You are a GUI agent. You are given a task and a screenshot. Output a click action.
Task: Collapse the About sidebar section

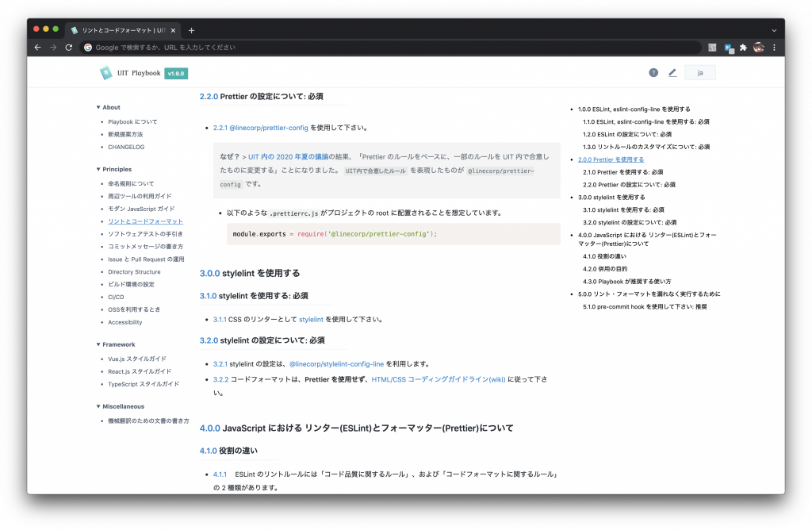click(x=98, y=107)
